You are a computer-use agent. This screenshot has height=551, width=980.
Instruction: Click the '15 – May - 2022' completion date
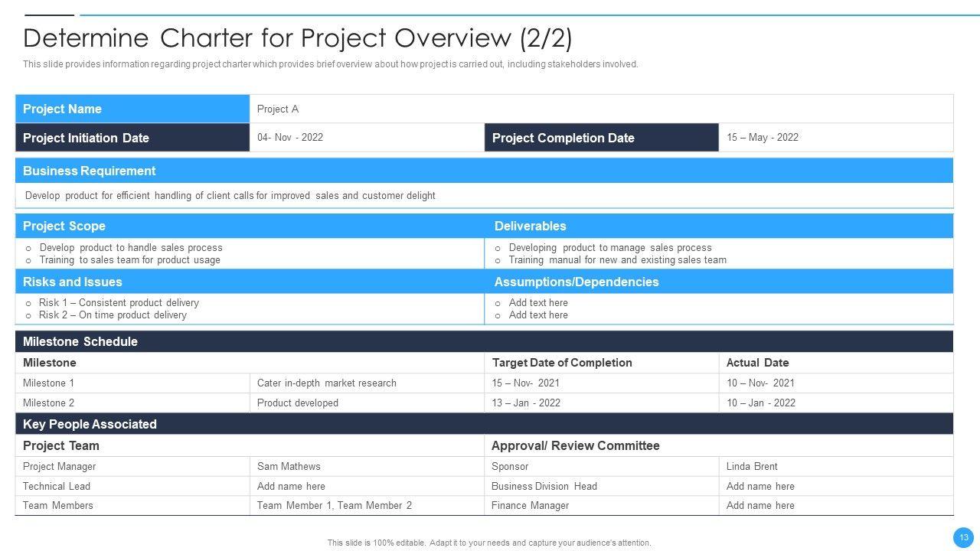pyautogui.click(x=763, y=138)
